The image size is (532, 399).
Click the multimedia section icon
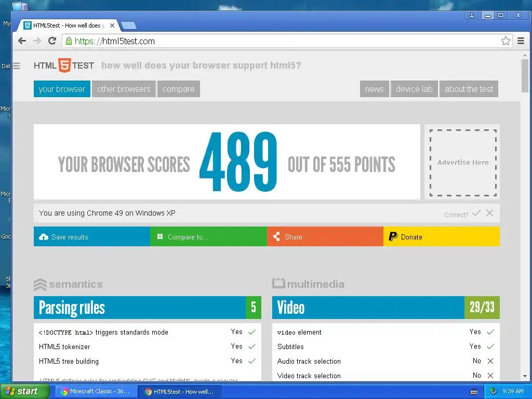[x=278, y=283]
